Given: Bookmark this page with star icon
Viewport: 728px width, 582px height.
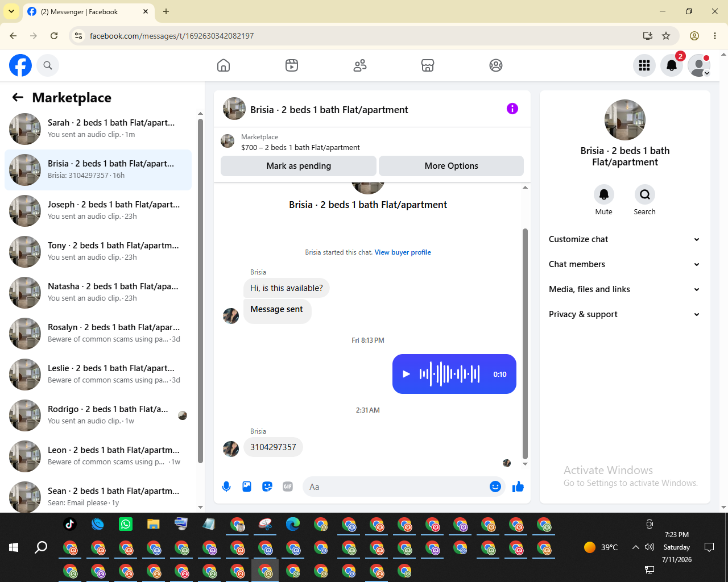Looking at the screenshot, I should pos(666,36).
